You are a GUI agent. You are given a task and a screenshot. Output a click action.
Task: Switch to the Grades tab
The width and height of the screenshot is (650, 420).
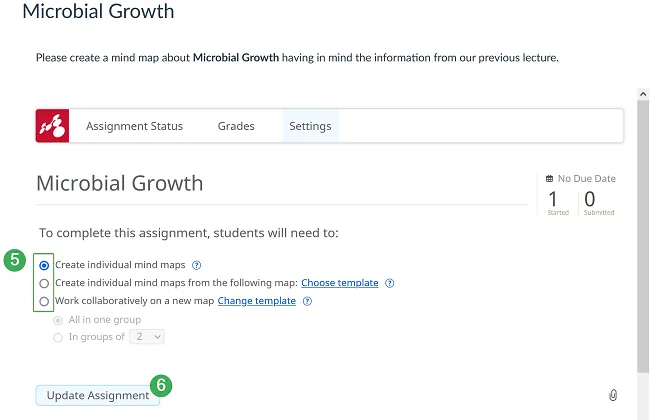236,126
